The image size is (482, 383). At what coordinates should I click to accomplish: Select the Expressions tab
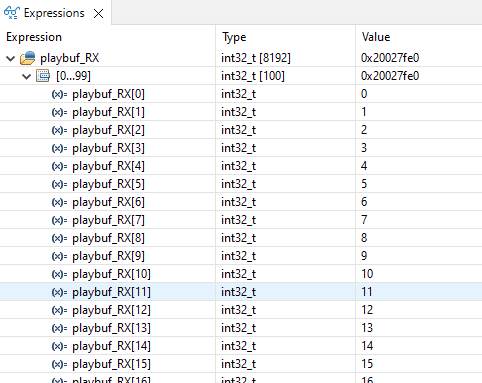[x=54, y=13]
